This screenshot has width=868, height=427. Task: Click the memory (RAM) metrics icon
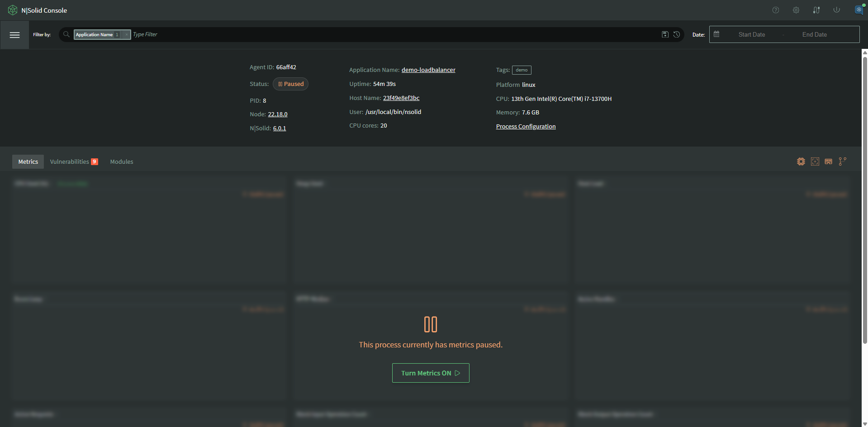pos(828,161)
